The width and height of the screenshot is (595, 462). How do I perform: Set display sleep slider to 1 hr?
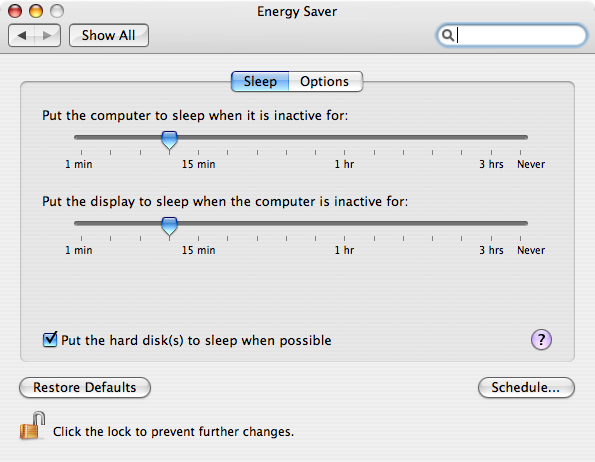(x=345, y=223)
